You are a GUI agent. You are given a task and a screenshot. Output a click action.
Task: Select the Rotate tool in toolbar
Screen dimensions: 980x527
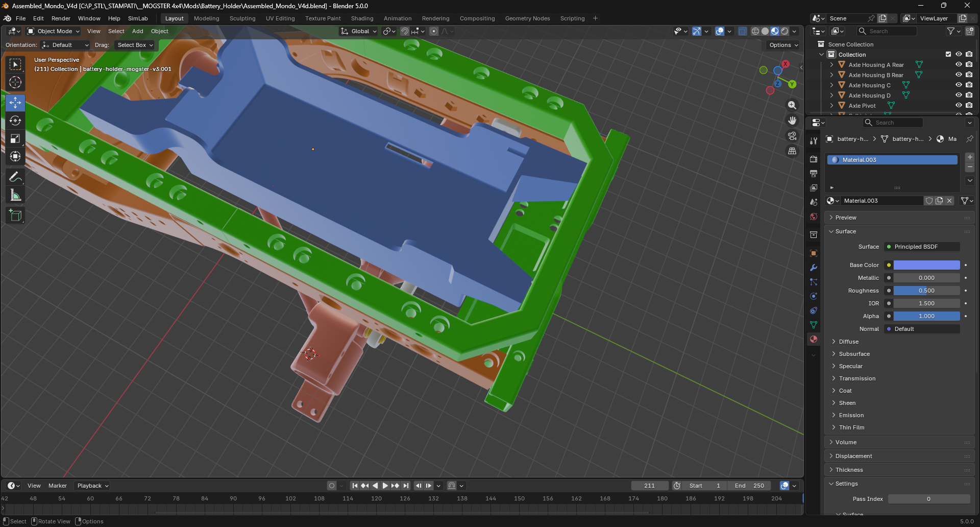pos(15,121)
